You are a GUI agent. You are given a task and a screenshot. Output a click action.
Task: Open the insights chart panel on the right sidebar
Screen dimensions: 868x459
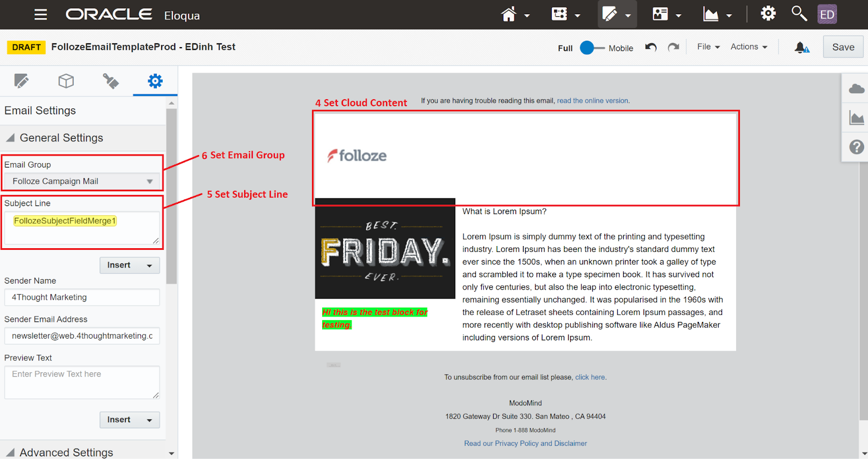(x=855, y=117)
